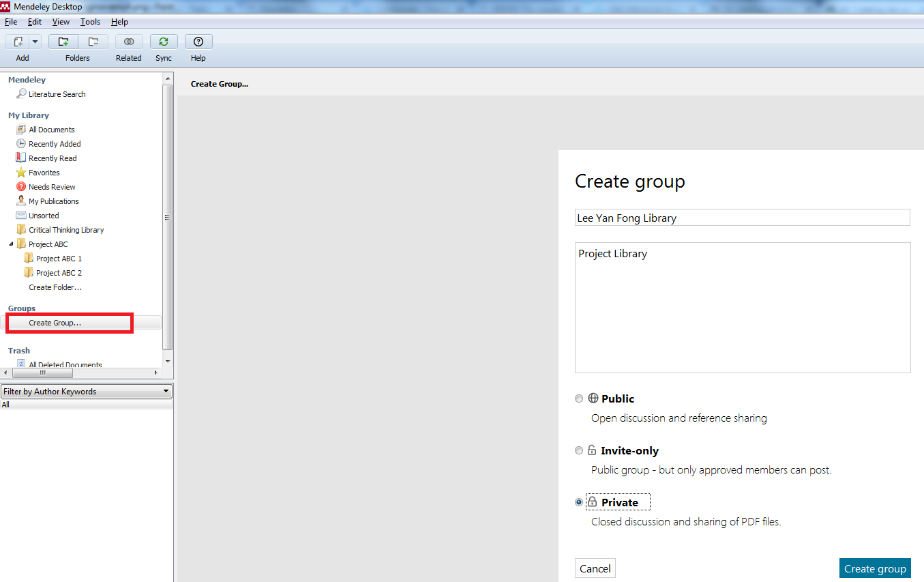Click the Cancel button
Screen dimensions: 924x582
point(595,568)
